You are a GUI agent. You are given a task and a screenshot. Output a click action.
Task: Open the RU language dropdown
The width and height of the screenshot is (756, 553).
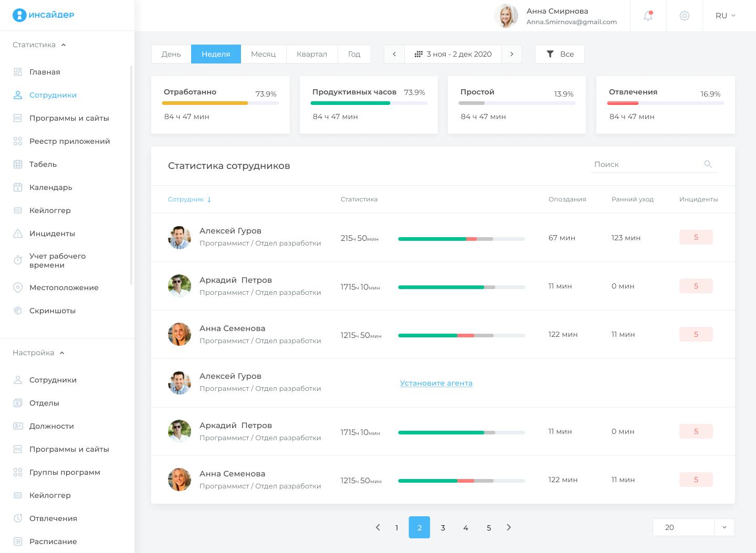(725, 16)
